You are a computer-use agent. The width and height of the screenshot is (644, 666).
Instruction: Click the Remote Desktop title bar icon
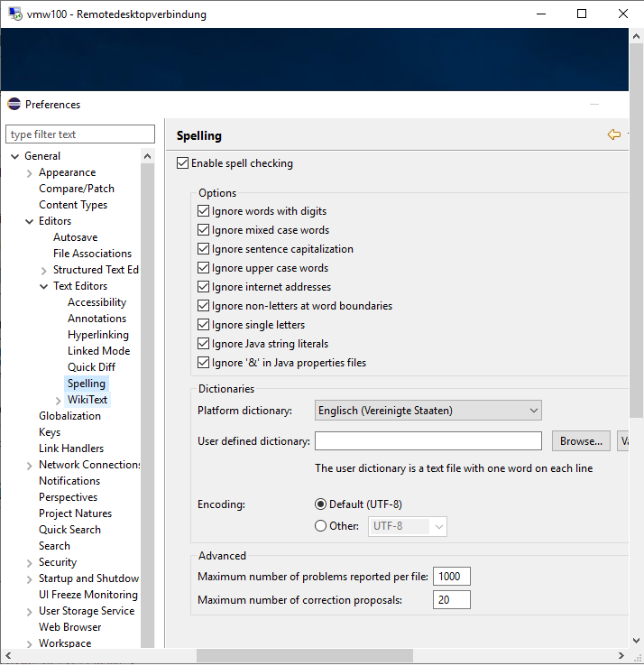click(14, 14)
